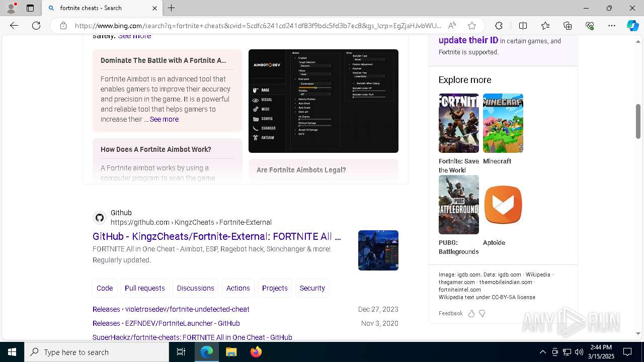Open GitHub KingzCheats Fortnite-External result

point(217,236)
